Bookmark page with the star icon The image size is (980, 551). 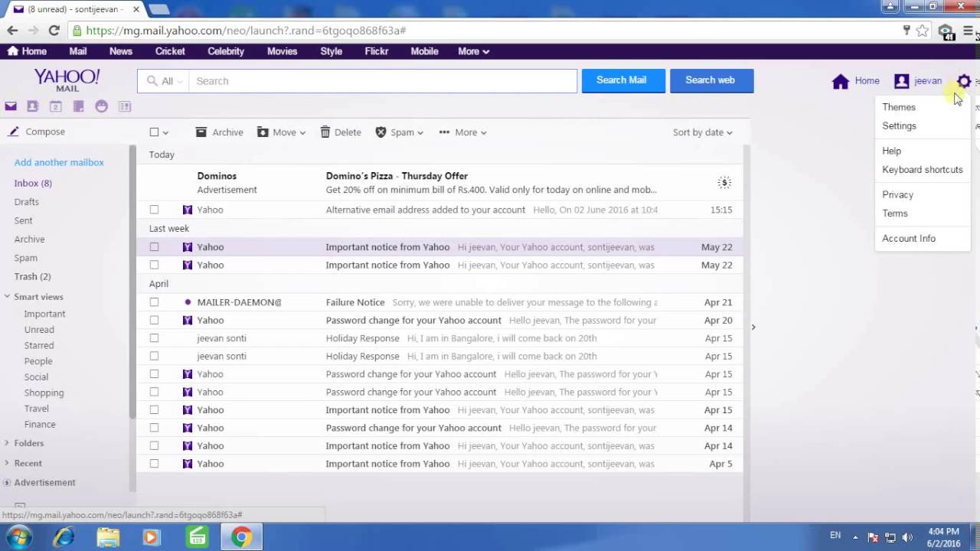(923, 31)
